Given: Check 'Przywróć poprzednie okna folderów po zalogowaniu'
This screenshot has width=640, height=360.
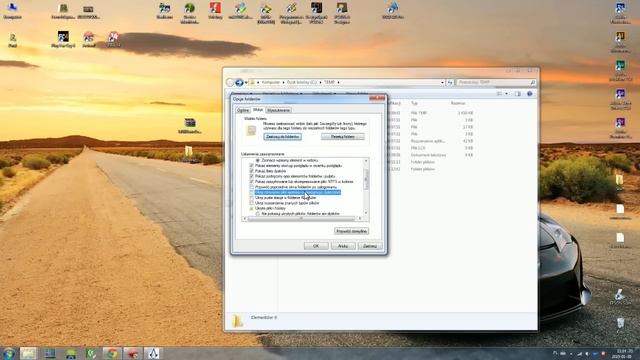Looking at the screenshot, I should (x=251, y=187).
